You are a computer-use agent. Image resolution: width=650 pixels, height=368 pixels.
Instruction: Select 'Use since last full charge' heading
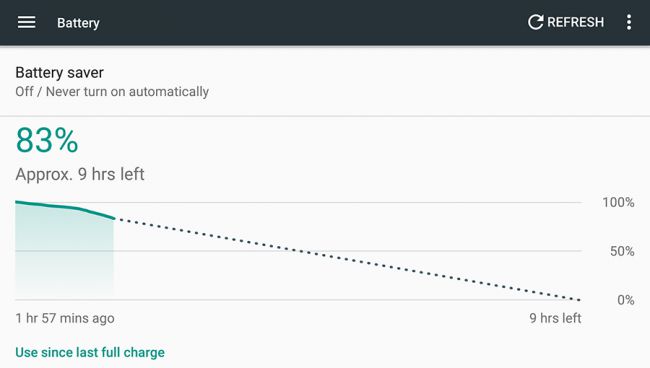90,352
